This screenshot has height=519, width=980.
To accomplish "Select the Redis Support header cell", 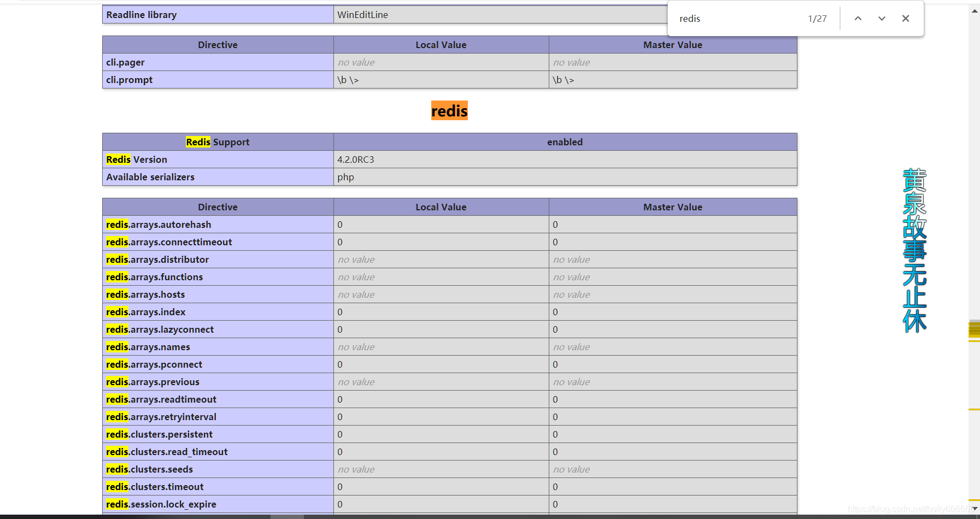I will 218,142.
